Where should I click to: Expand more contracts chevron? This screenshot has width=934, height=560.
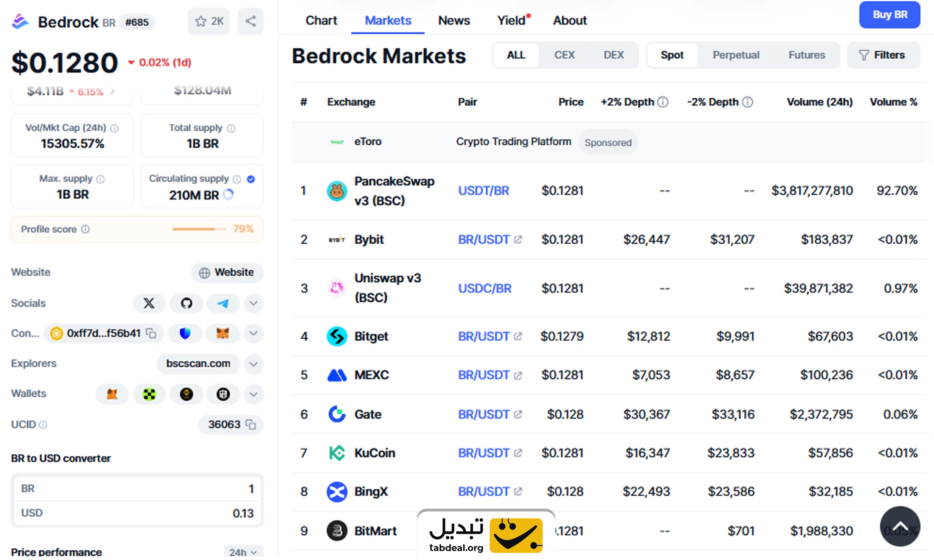(254, 334)
